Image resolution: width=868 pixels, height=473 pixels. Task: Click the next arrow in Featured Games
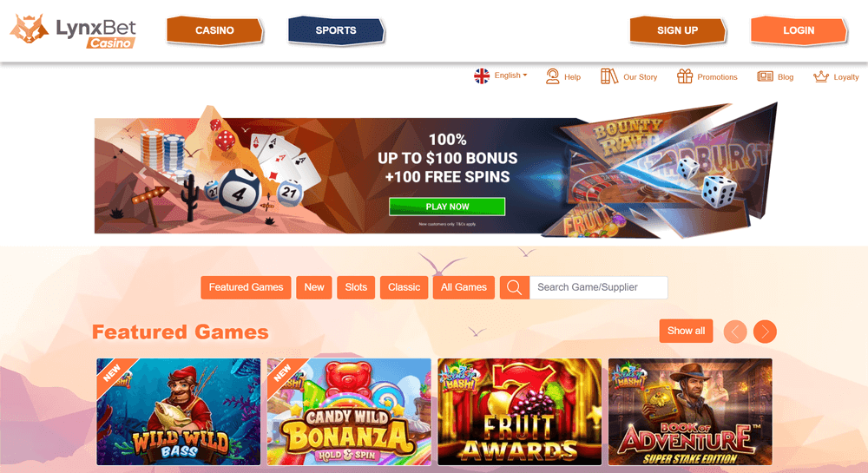765,332
